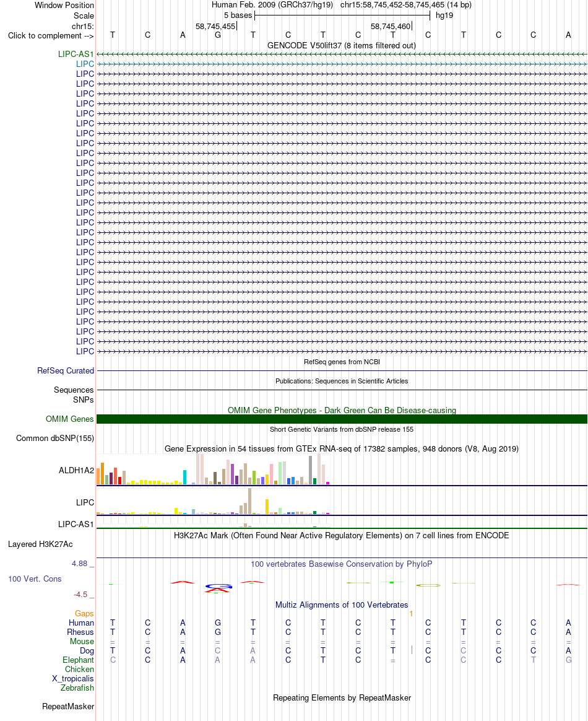Screen dimensions: 588x721
Task: Open 'Repeating Elements by RepeatMasker' track title
Action: pos(342,698)
